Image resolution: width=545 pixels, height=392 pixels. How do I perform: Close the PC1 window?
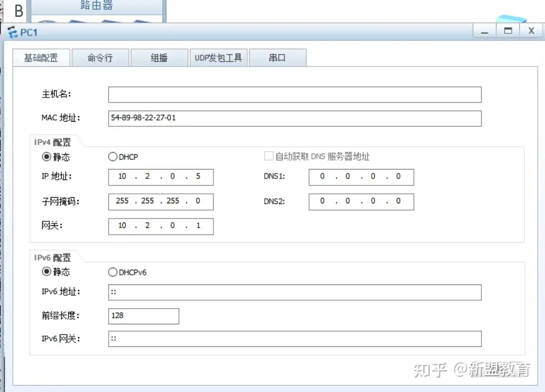pos(531,32)
